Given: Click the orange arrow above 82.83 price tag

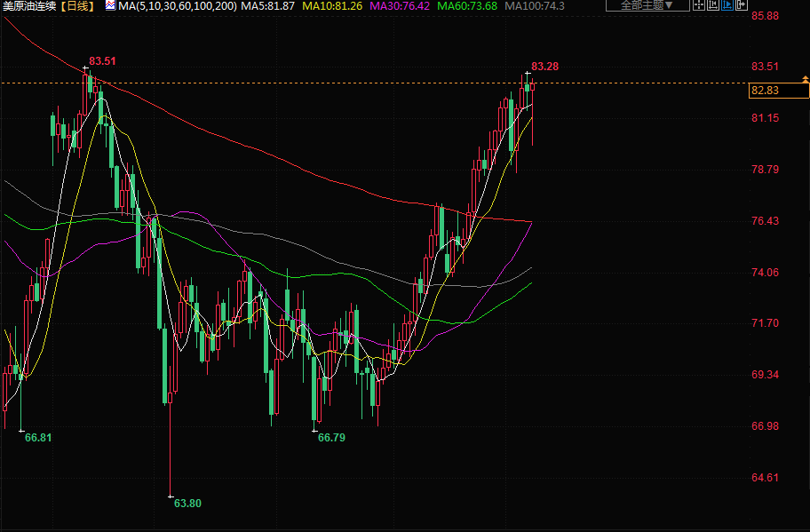Looking at the screenshot, I should [x=806, y=79].
